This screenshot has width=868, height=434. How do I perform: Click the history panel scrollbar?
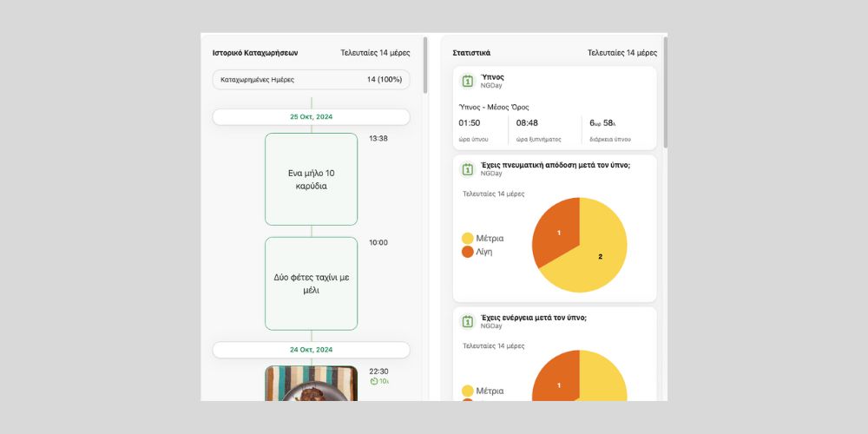425,65
